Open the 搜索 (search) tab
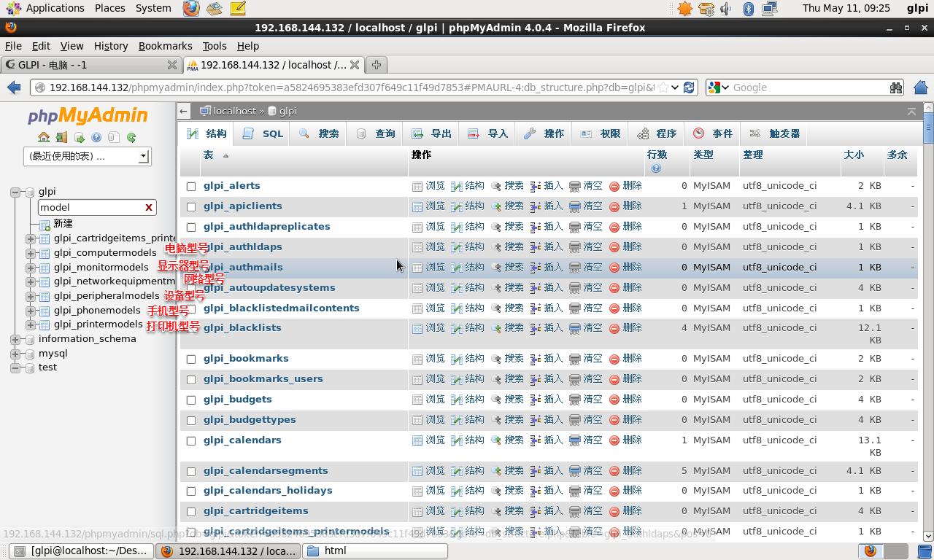 tap(319, 134)
